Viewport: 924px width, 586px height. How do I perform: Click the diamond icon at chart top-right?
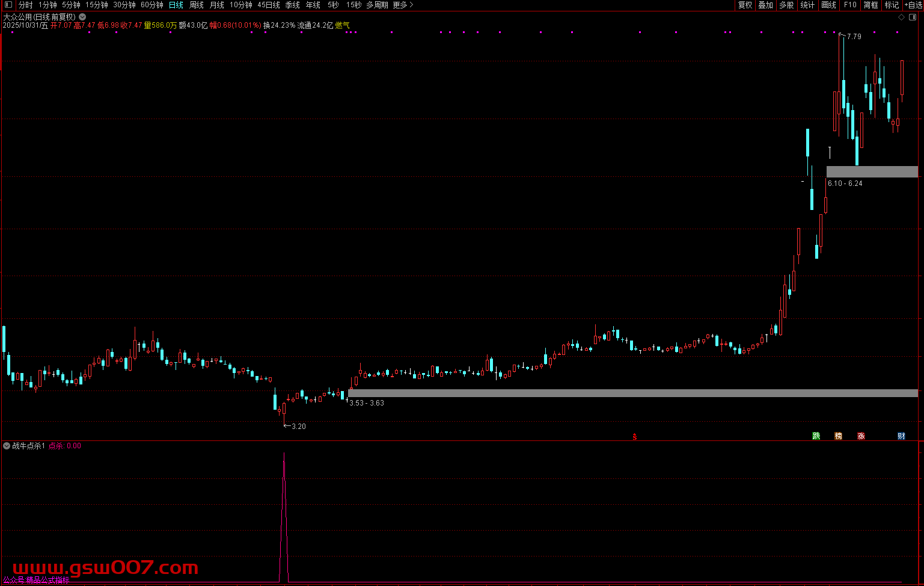point(901,17)
